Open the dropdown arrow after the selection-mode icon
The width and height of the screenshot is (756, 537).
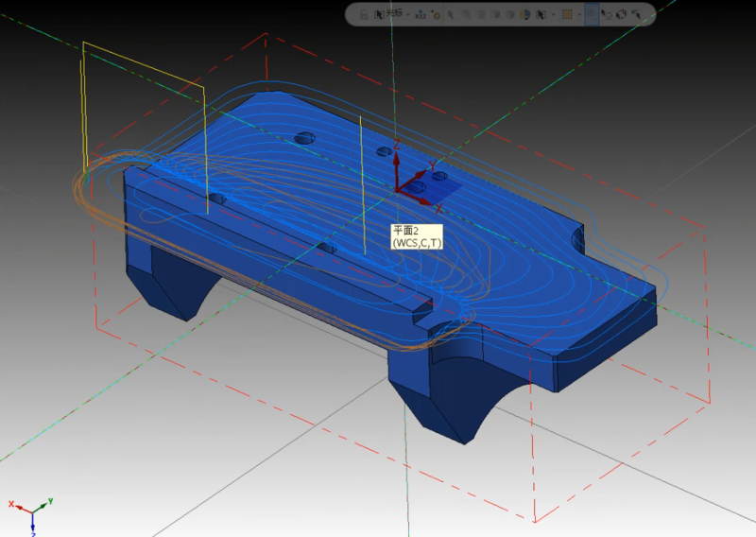pos(553,14)
